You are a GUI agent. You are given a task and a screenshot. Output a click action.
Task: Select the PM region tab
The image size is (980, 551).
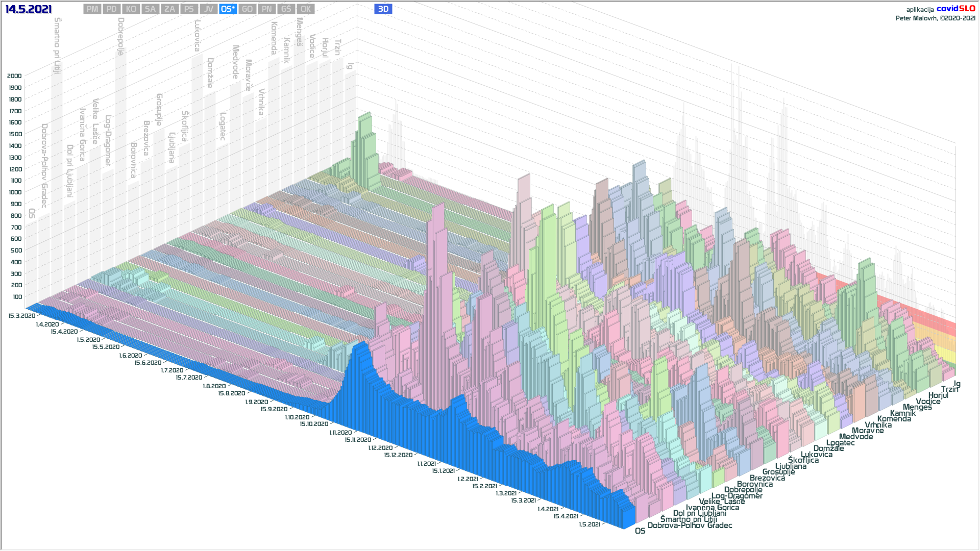pyautogui.click(x=92, y=9)
